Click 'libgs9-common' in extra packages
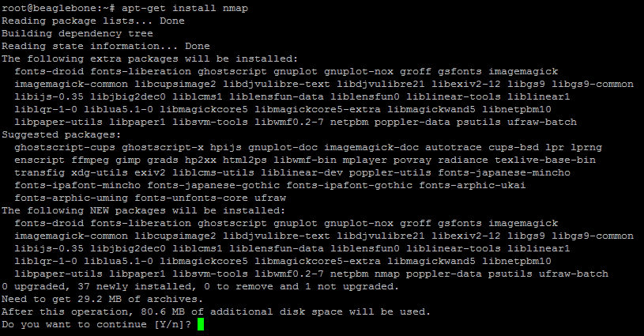 (x=593, y=85)
